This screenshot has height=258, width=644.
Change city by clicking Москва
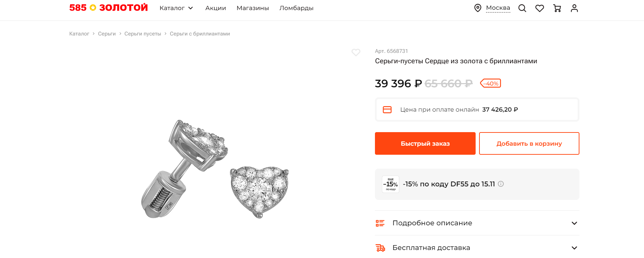click(498, 8)
